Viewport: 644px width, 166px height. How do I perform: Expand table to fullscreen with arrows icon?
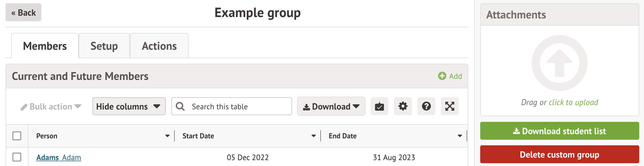click(x=450, y=106)
